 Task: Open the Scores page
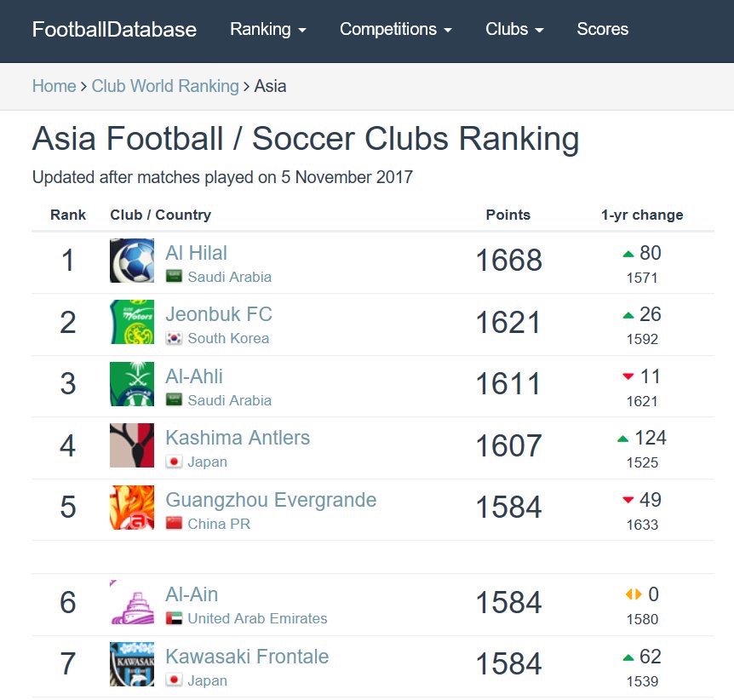pyautogui.click(x=603, y=29)
